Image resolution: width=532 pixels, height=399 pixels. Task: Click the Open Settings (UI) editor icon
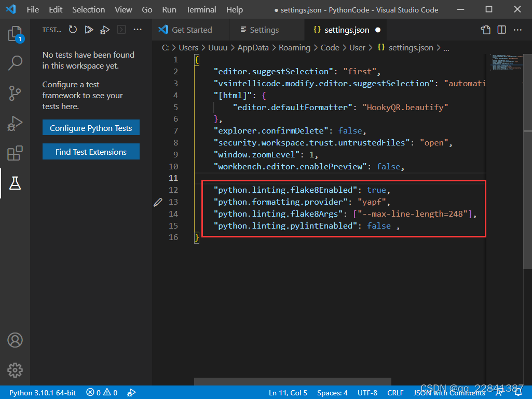(485, 30)
